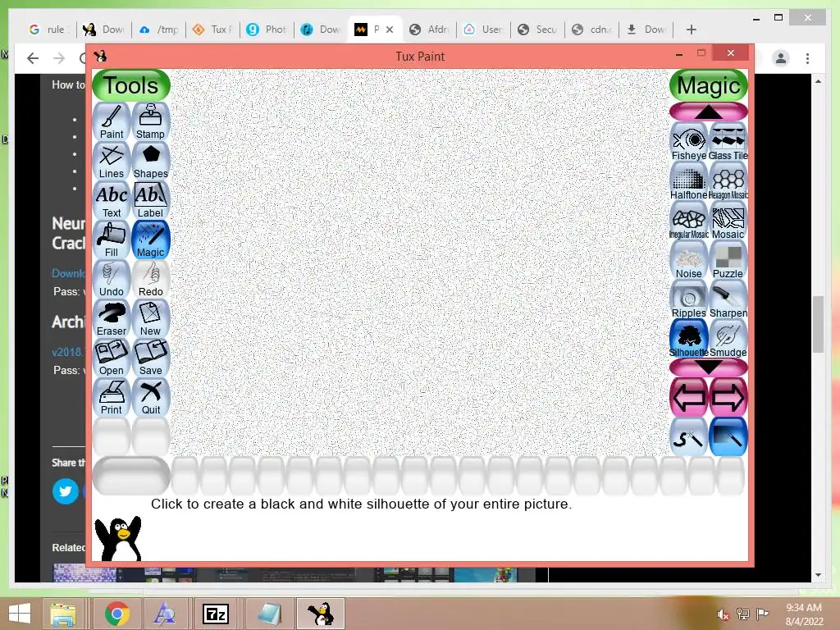Open 7-Zip from the taskbar

tap(216, 614)
